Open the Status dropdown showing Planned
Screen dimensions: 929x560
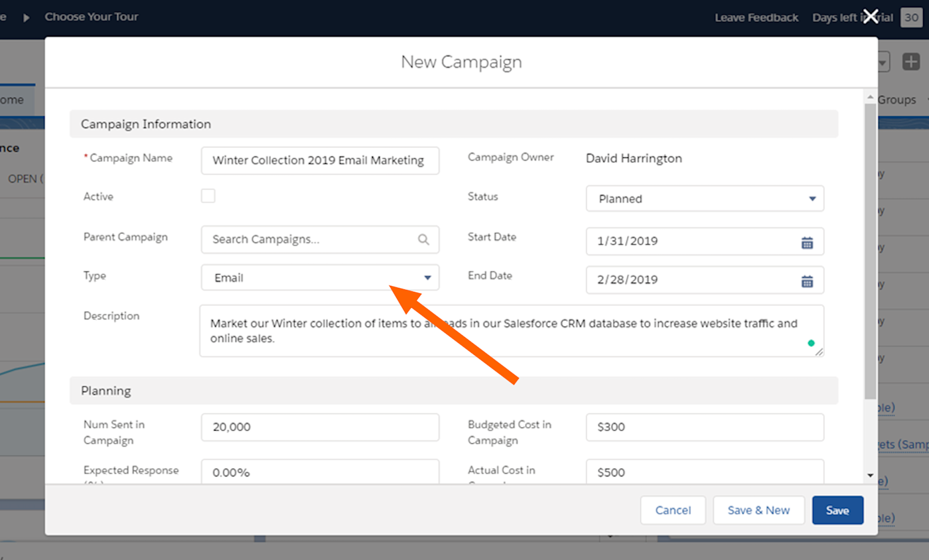705,198
